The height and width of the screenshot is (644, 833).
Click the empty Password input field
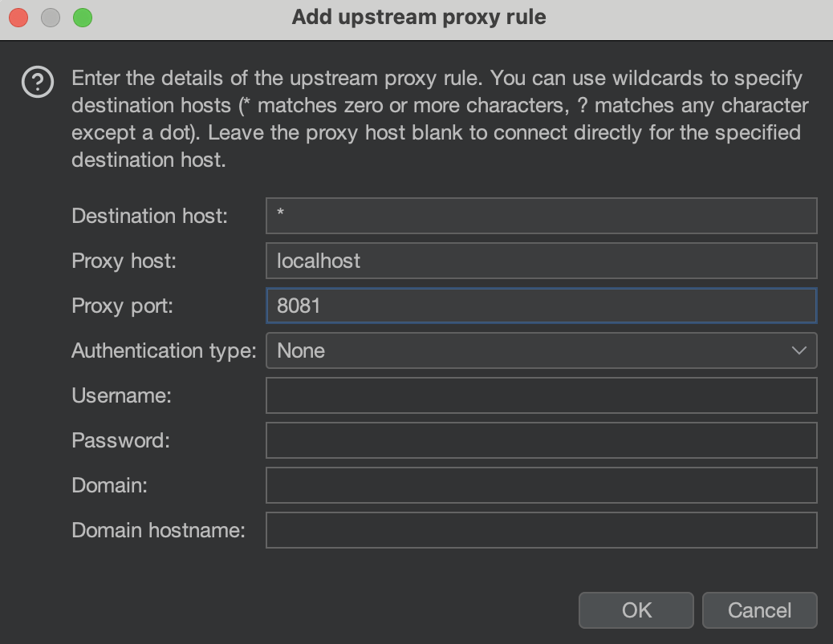[x=541, y=440]
